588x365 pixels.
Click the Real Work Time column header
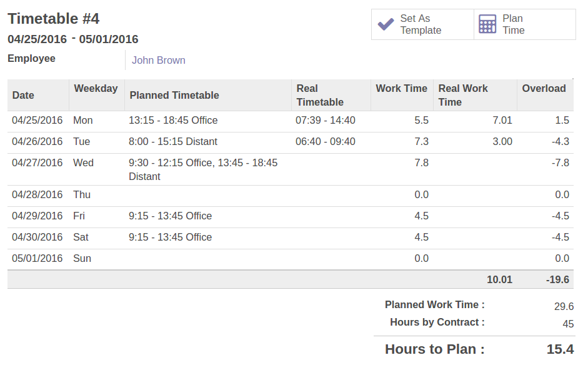[463, 95]
